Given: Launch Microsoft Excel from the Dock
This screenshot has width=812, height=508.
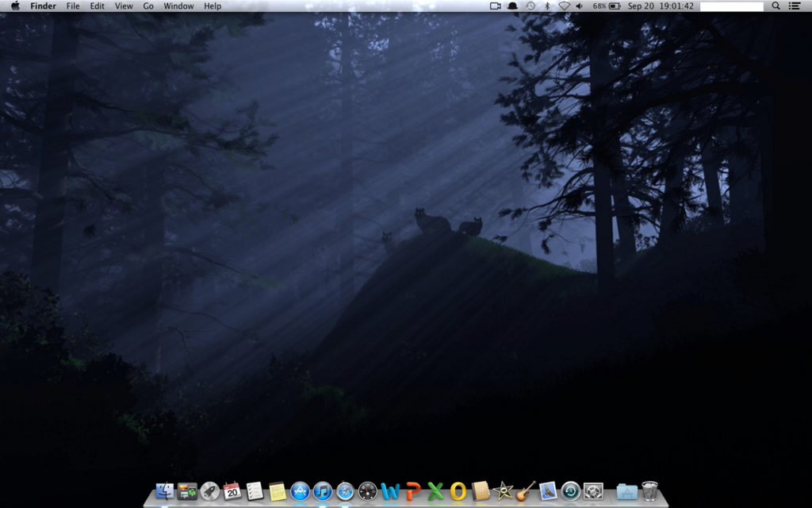Looking at the screenshot, I should pyautogui.click(x=435, y=491).
